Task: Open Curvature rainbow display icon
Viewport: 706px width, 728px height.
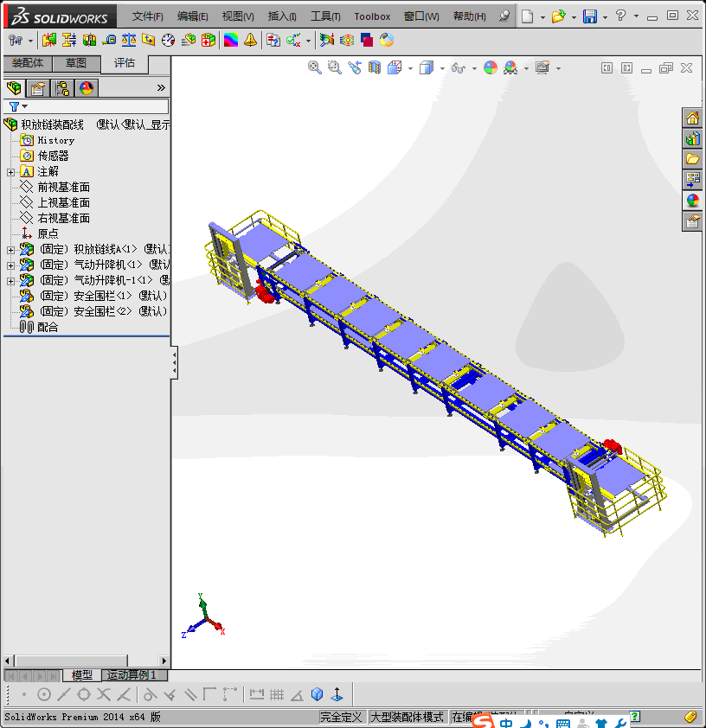Action: pos(231,41)
